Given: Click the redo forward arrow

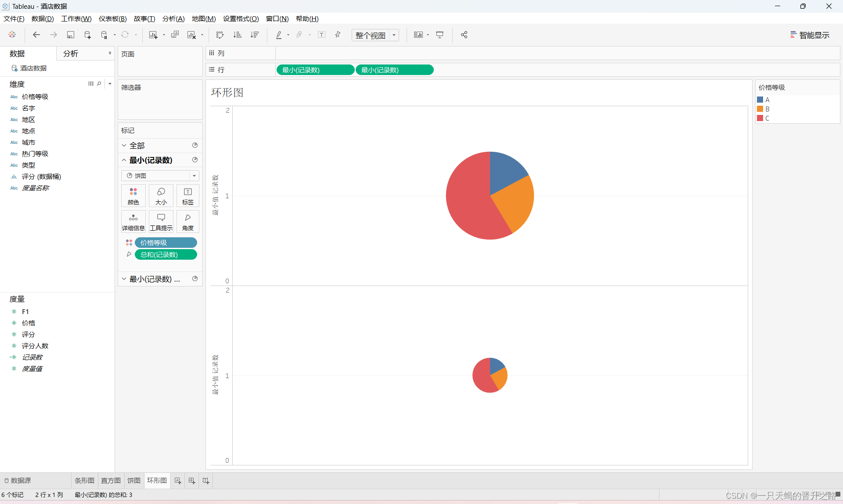Looking at the screenshot, I should coord(54,35).
